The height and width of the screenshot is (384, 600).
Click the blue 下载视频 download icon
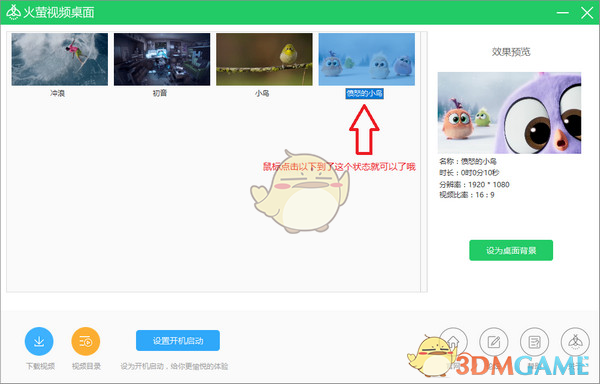click(39, 341)
